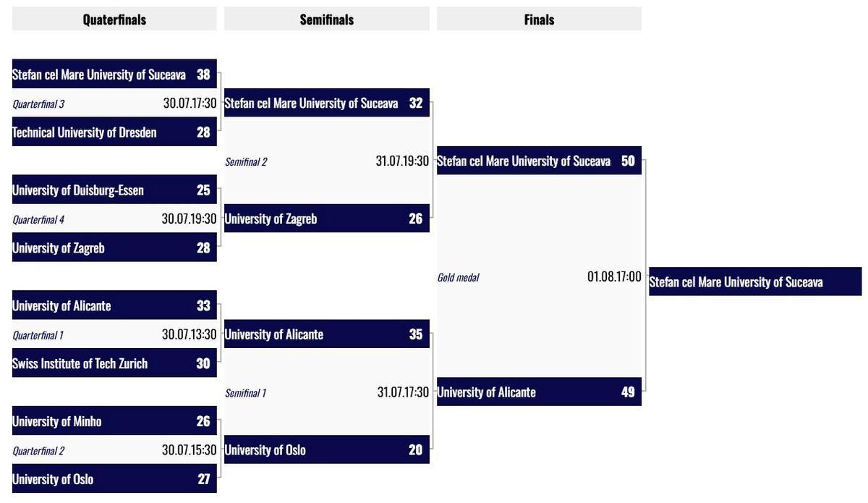Open Quarterfinal 1 match details

(38, 336)
